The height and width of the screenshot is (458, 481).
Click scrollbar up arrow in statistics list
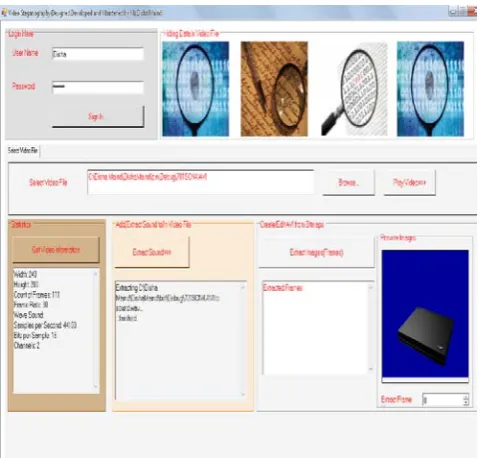coord(96,274)
